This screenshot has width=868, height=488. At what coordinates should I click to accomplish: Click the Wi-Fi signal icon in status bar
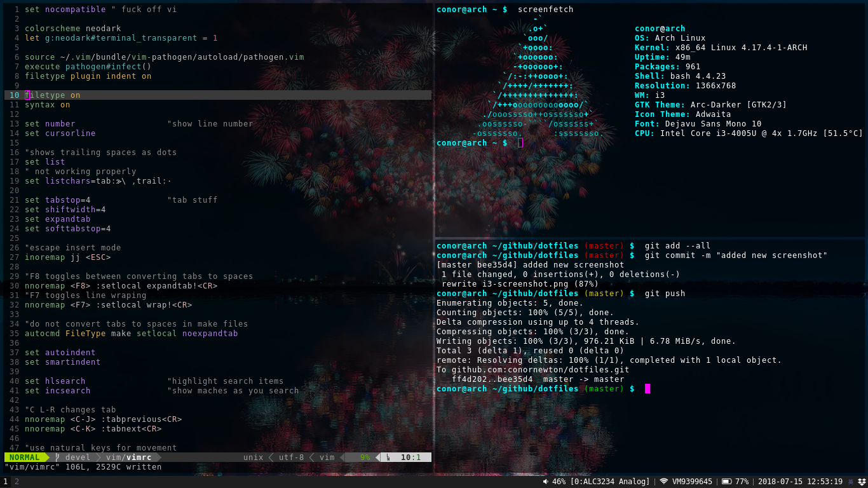click(x=664, y=482)
